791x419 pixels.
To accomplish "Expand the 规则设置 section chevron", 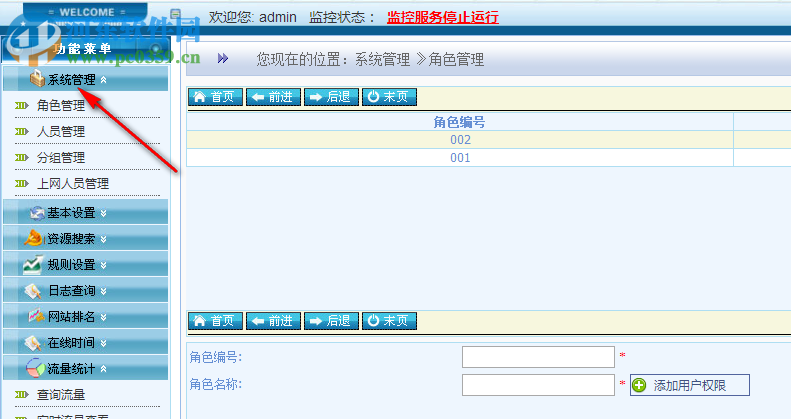I will 103,265.
